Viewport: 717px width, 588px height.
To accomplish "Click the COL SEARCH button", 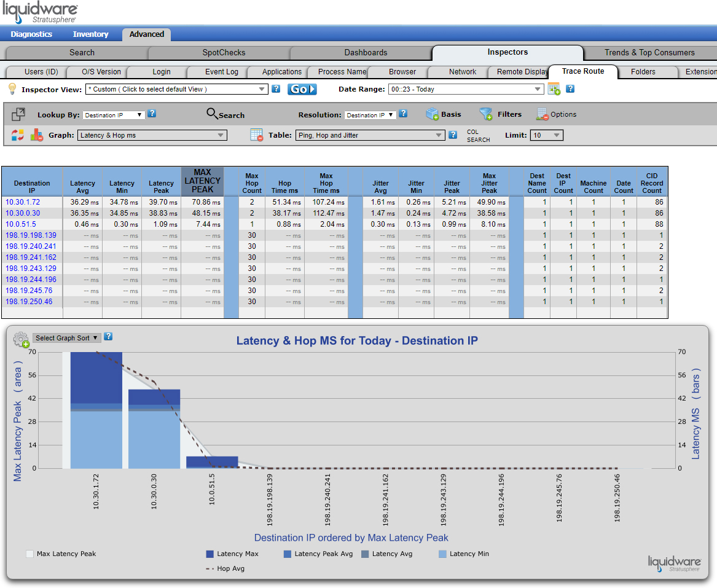I will click(x=478, y=136).
